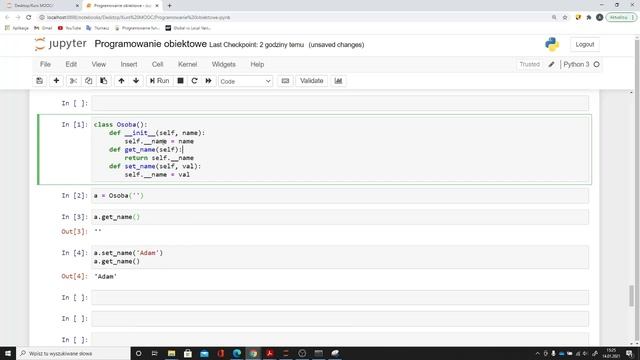Interrupt the kernel with stop icon
The width and height of the screenshot is (640, 360).
click(180, 81)
